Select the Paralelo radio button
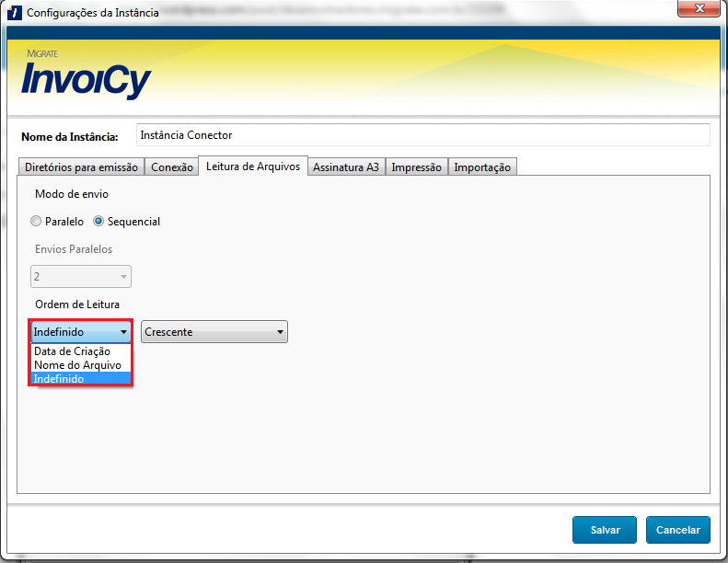Screen dimensions: 728x563 pyautogui.click(x=36, y=222)
